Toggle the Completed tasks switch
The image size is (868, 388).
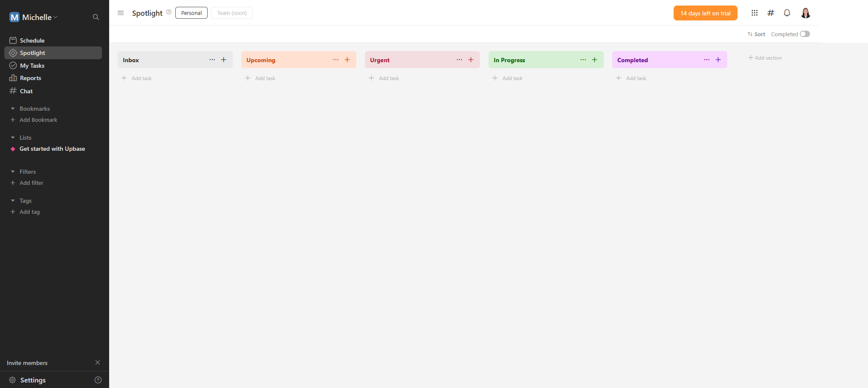(x=804, y=34)
